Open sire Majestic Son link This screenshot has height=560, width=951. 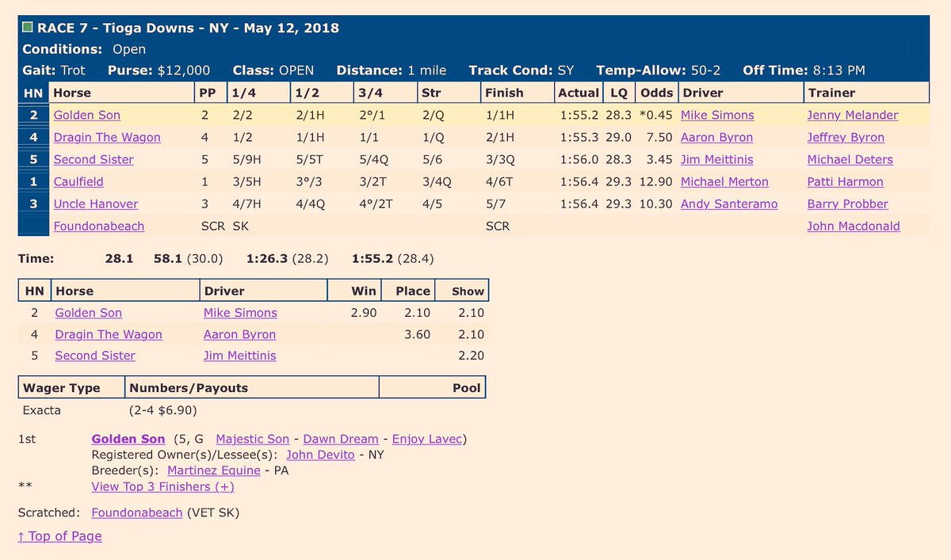coord(253,438)
